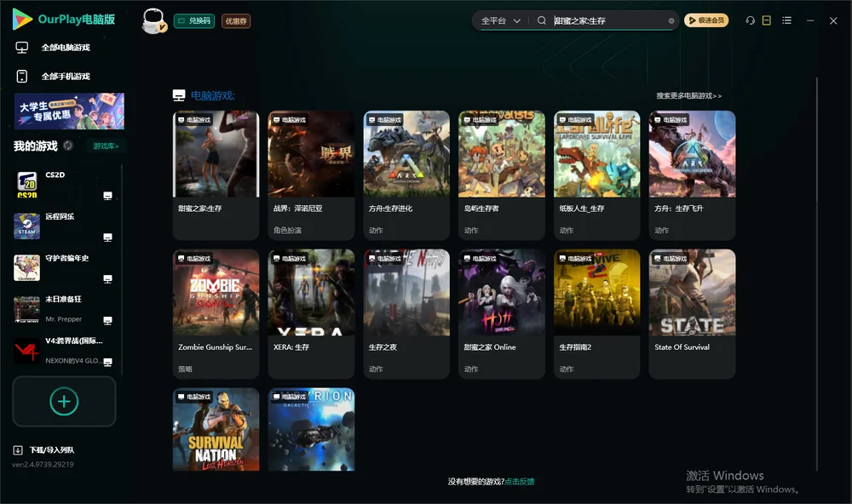Click the red V4 game icon in the sidebar

pos(26,351)
